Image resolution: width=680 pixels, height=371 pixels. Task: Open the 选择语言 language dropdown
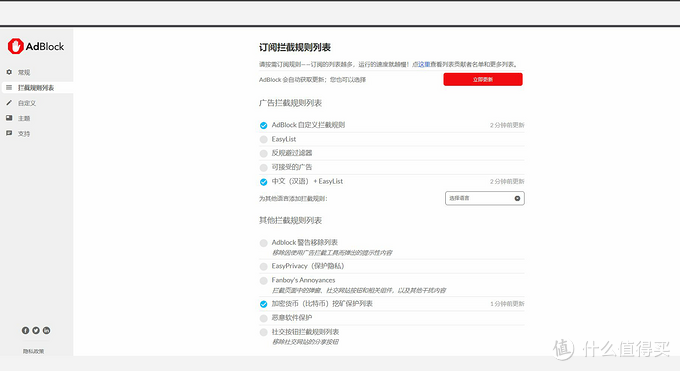(x=484, y=198)
